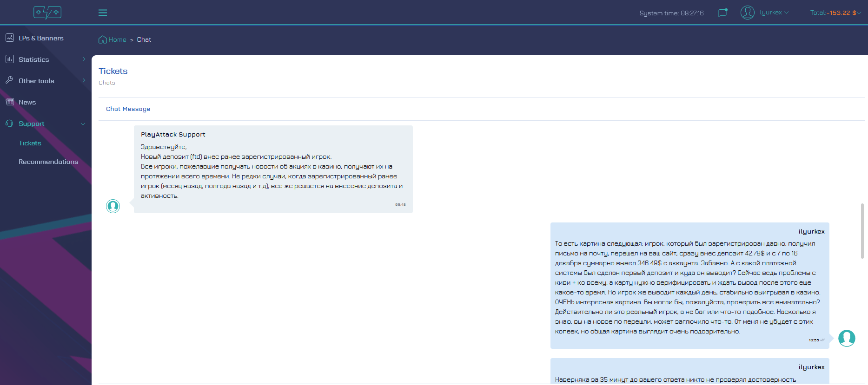
Task: Expand the Other tools chevron
Action: 84,80
